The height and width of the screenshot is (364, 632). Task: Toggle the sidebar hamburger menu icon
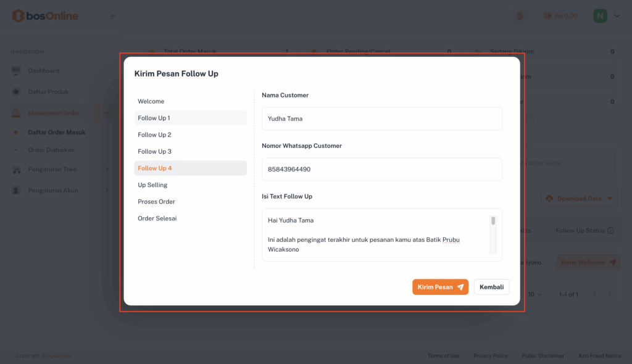click(x=114, y=16)
